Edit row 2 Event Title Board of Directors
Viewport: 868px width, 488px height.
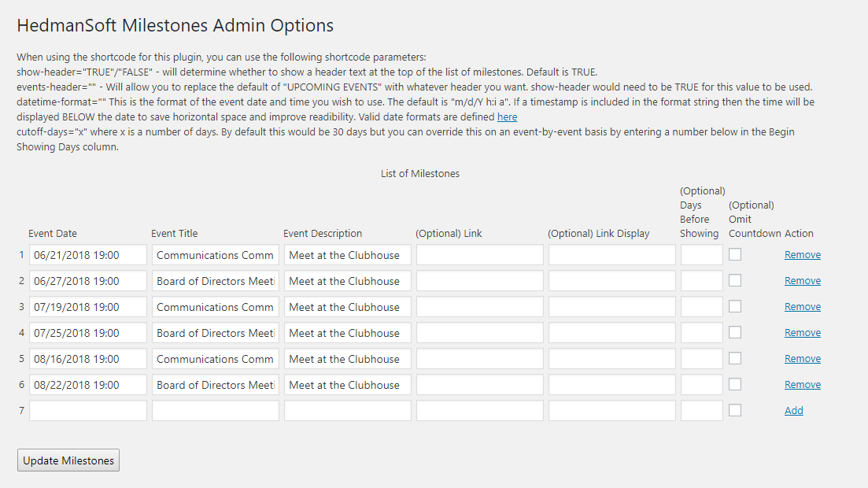point(216,281)
